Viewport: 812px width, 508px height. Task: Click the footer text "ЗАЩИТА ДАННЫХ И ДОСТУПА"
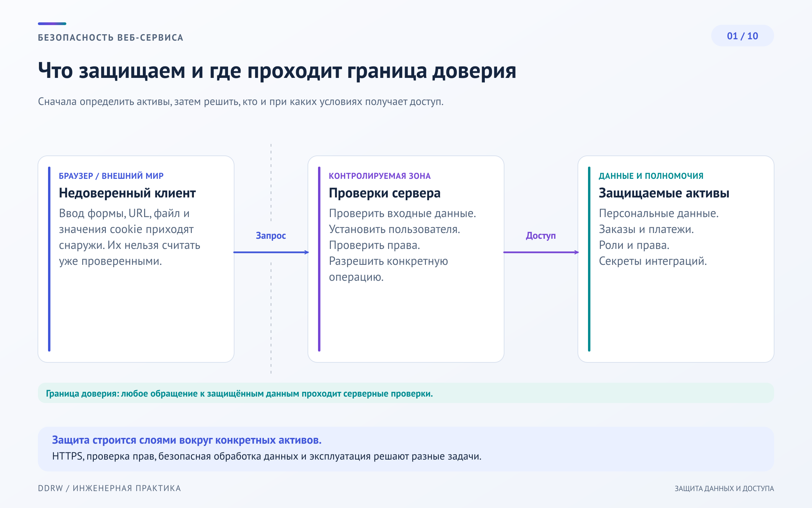click(x=724, y=488)
